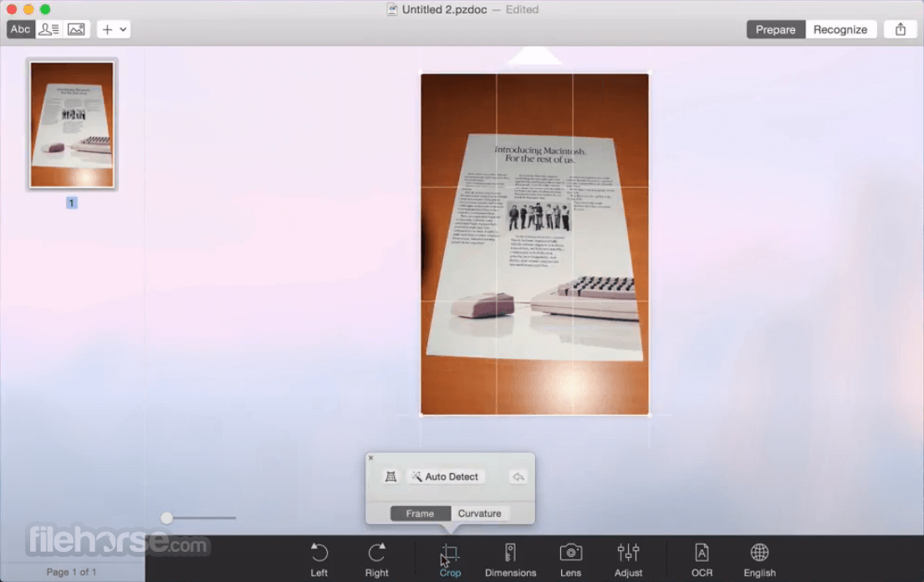Viewport: 924px width, 582px height.
Task: Select page 1 thumbnail in sidebar
Action: (x=72, y=125)
